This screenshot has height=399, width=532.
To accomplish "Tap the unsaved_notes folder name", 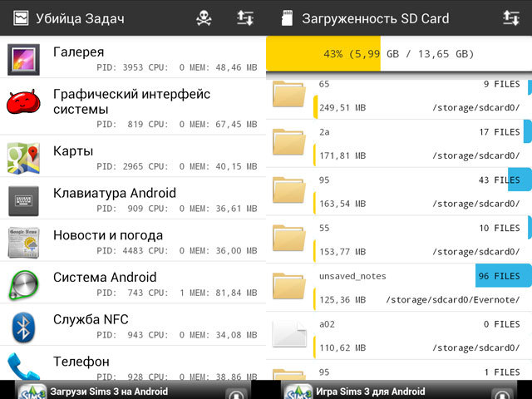I will 352,277.
